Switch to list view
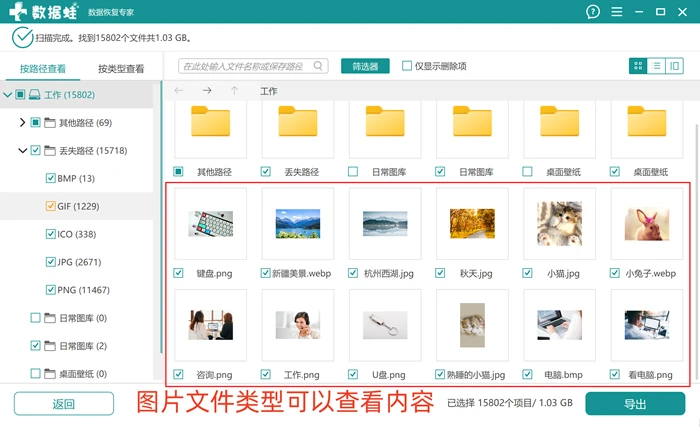The width and height of the screenshot is (700, 427). tap(656, 66)
